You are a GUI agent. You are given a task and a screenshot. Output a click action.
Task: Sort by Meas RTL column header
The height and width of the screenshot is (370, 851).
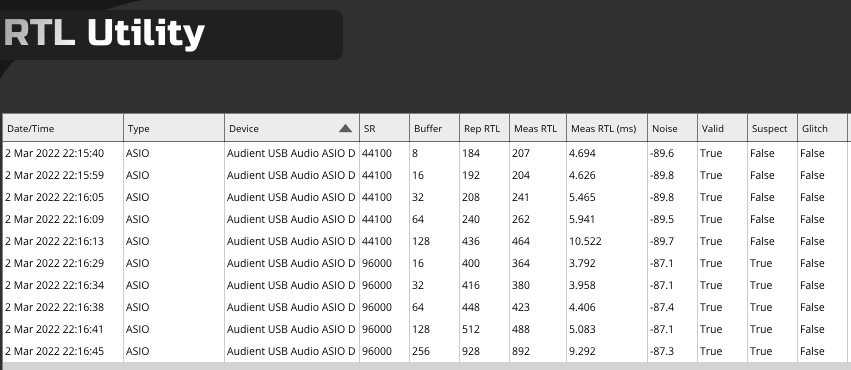click(x=538, y=129)
